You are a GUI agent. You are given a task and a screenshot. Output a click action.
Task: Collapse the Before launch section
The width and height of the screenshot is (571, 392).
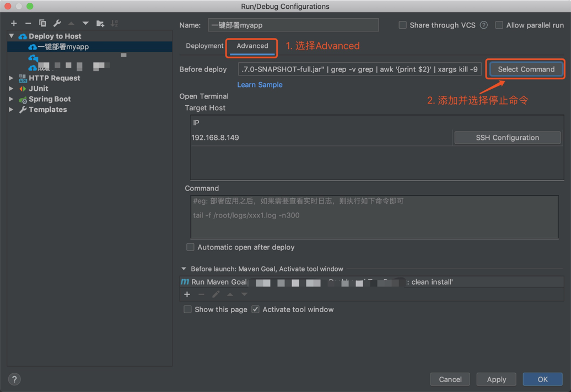184,269
